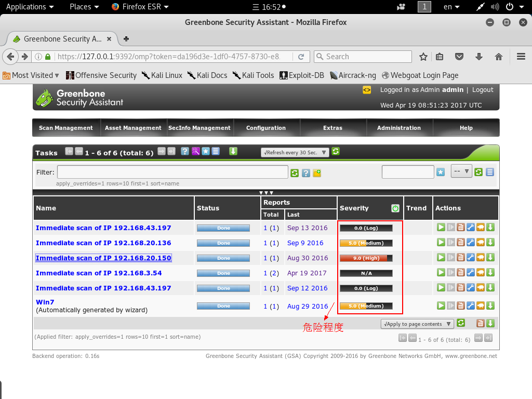Bookmark this page with star icon
The image size is (532, 399).
point(423,57)
